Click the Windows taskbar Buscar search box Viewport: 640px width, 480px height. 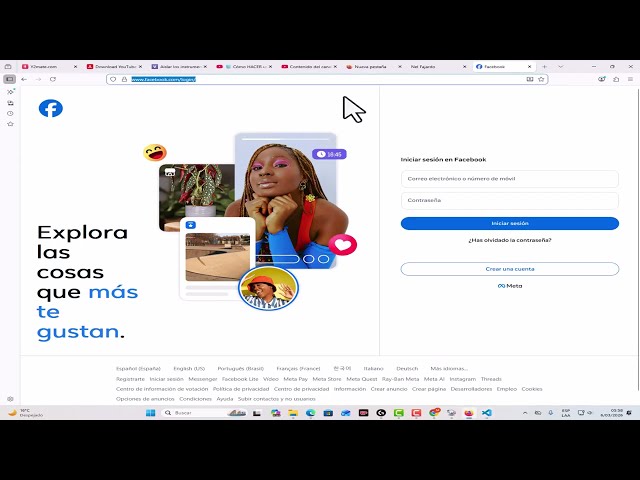click(204, 413)
